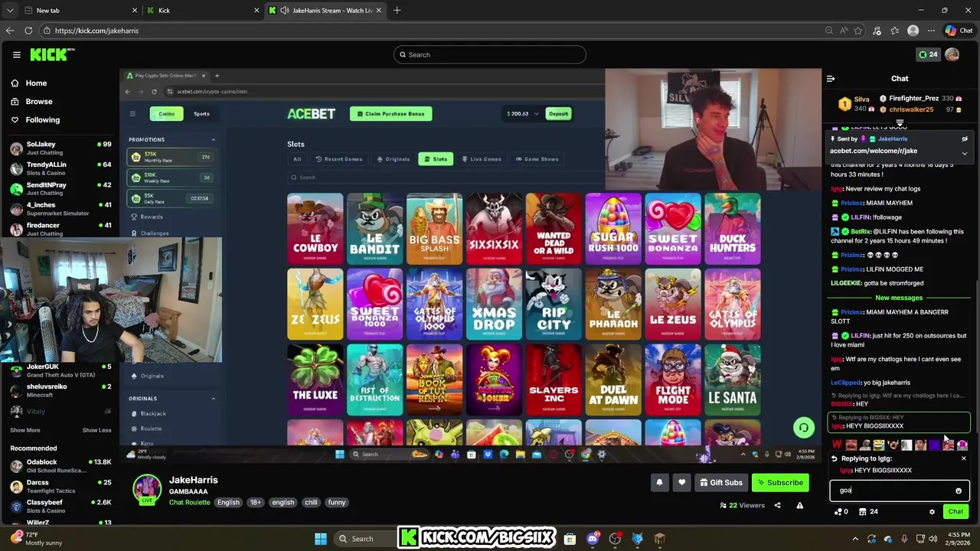Enable stream notifications bell
Image resolution: width=980 pixels, height=551 pixels.
(x=659, y=483)
